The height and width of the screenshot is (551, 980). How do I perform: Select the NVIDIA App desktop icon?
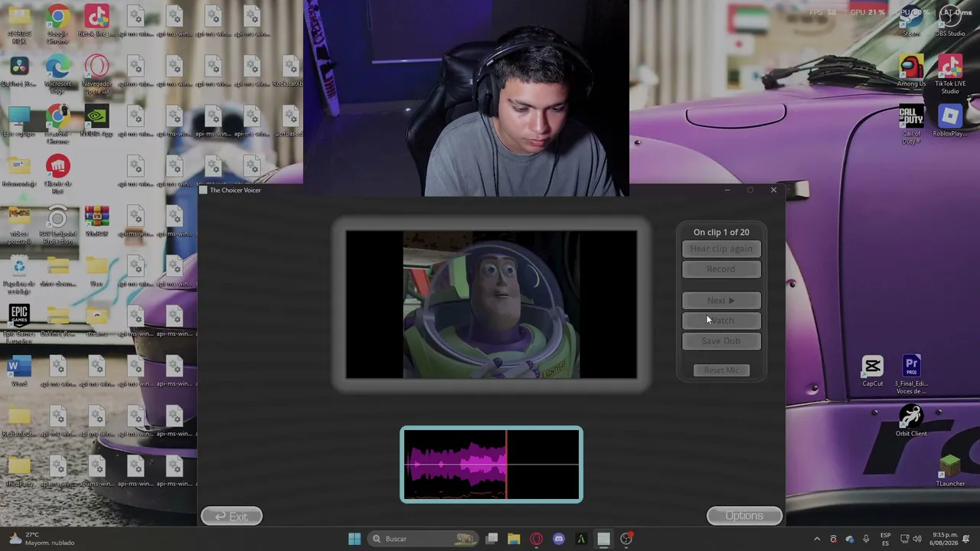coord(97,122)
